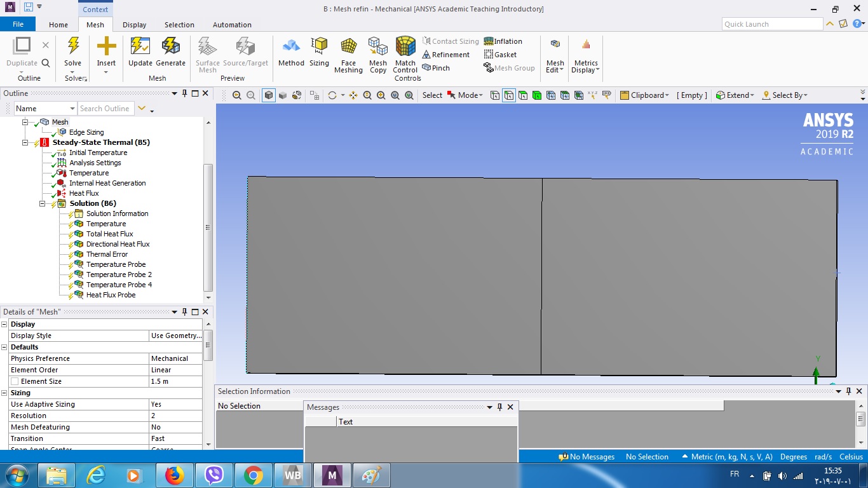Pin the Selection Information panel
868x488 pixels.
(x=848, y=391)
